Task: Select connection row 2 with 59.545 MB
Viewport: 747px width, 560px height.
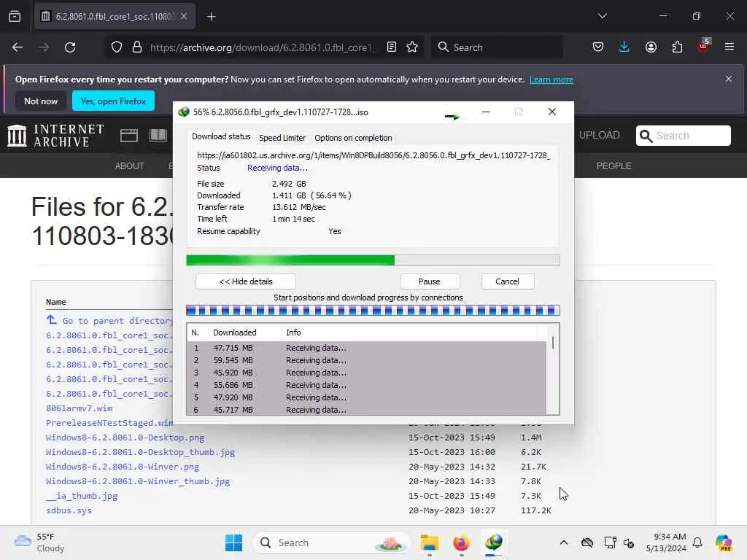Action: [366, 360]
